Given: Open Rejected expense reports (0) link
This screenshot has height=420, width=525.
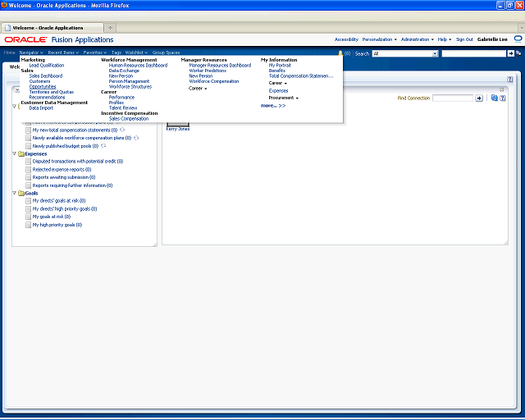Looking at the screenshot, I should coord(62,170).
